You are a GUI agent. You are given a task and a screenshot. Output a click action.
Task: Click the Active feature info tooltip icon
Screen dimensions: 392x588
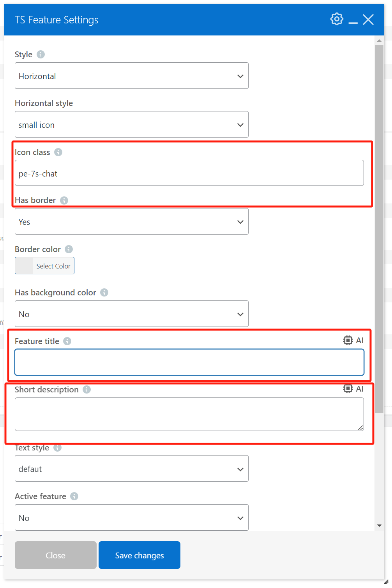click(74, 496)
